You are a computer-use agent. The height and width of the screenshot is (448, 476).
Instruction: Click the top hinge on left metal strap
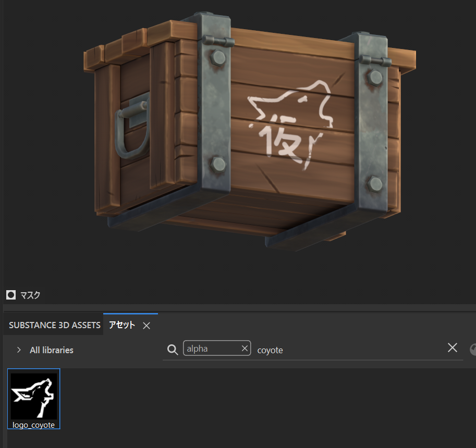coord(216,41)
